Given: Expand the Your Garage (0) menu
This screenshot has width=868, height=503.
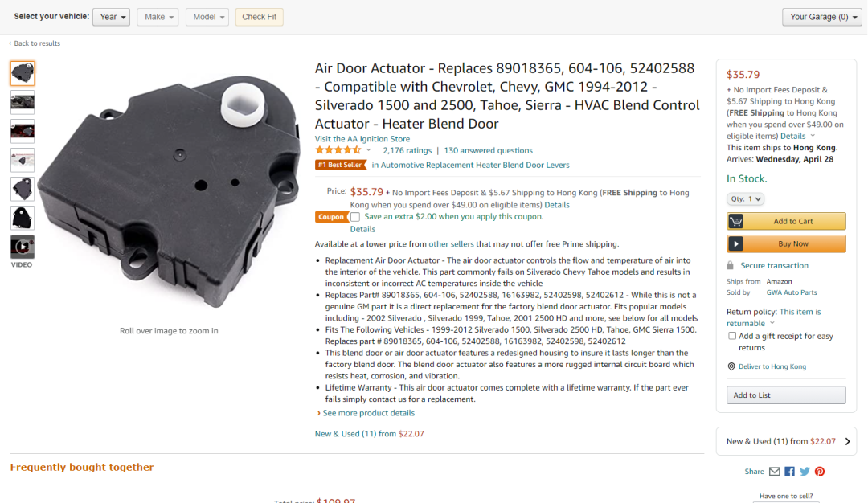Looking at the screenshot, I should click(822, 17).
